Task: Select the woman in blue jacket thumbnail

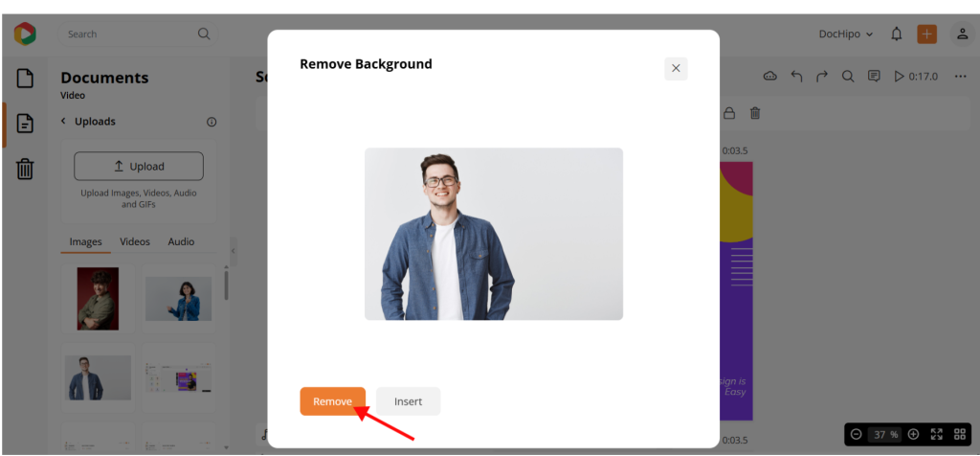Action: coord(178,299)
